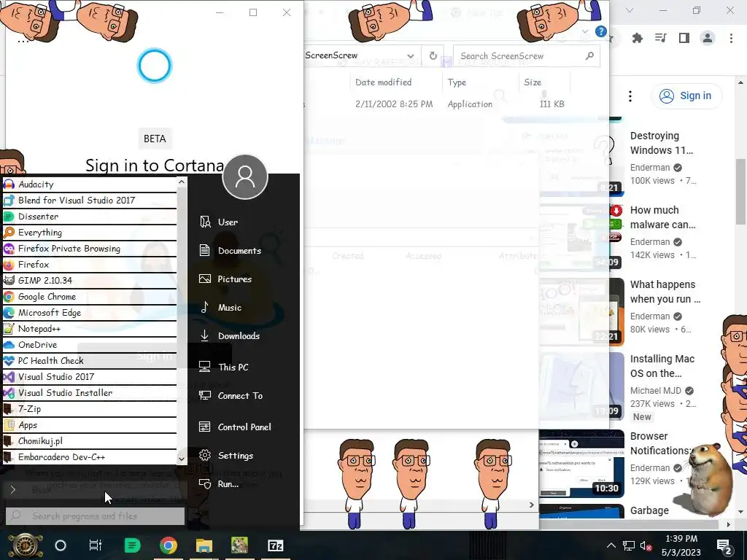The height and width of the screenshot is (560, 747).
Task: Open Microsoft Edge entry
Action: pyautogui.click(x=90, y=313)
